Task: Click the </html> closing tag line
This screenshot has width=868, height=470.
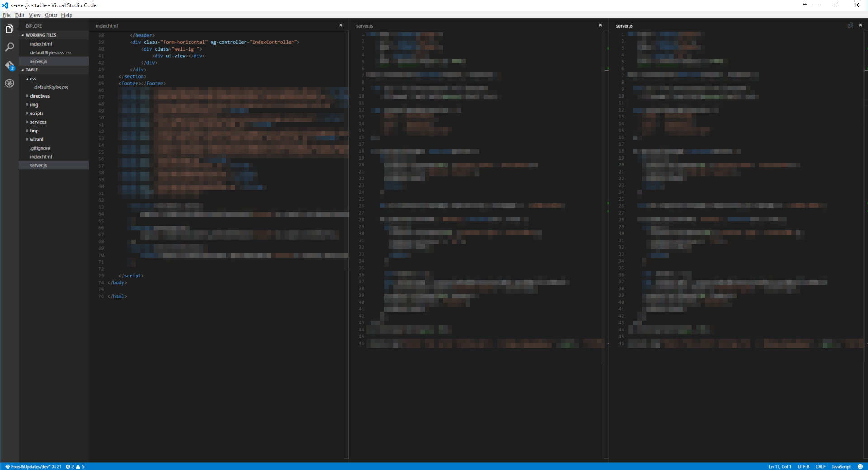Action: [x=117, y=296]
